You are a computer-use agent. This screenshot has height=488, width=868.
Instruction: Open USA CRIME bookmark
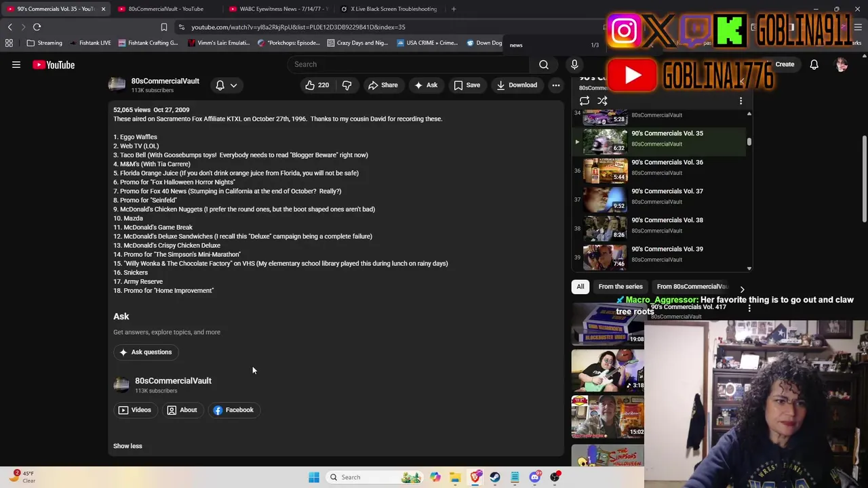[427, 43]
